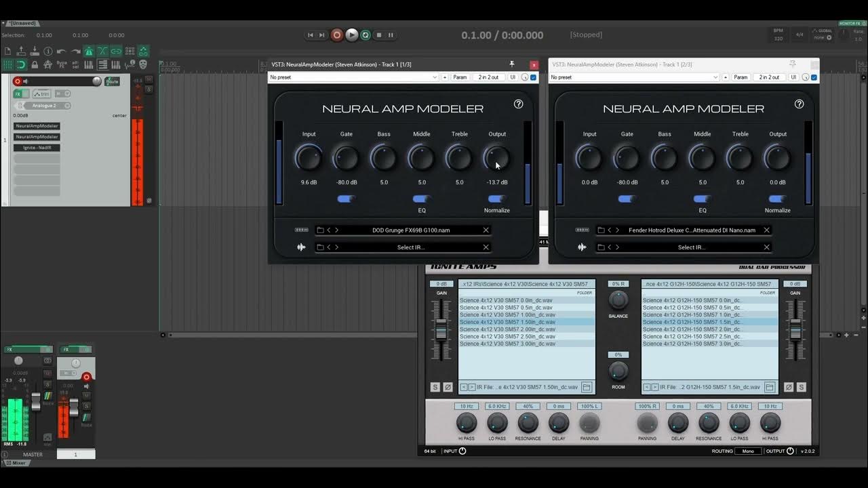Invert phase on right cab in NadIR
The width and height of the screenshot is (868, 488).
(x=789, y=387)
